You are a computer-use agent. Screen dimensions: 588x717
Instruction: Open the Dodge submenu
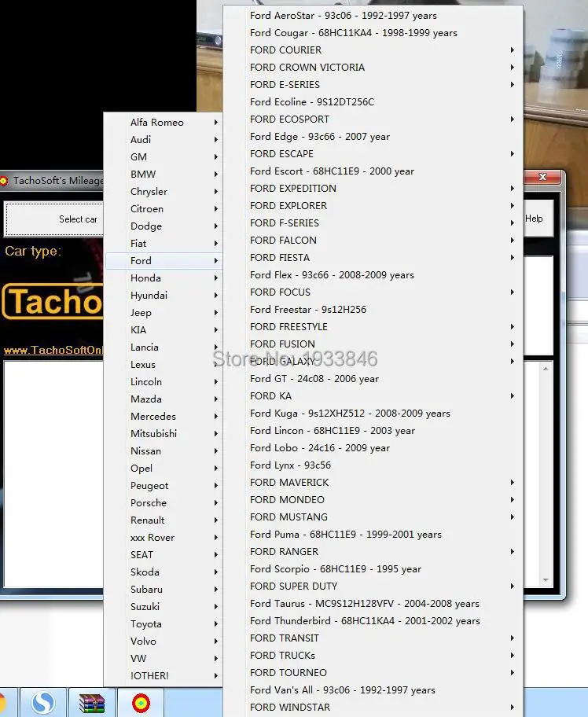tap(164, 226)
